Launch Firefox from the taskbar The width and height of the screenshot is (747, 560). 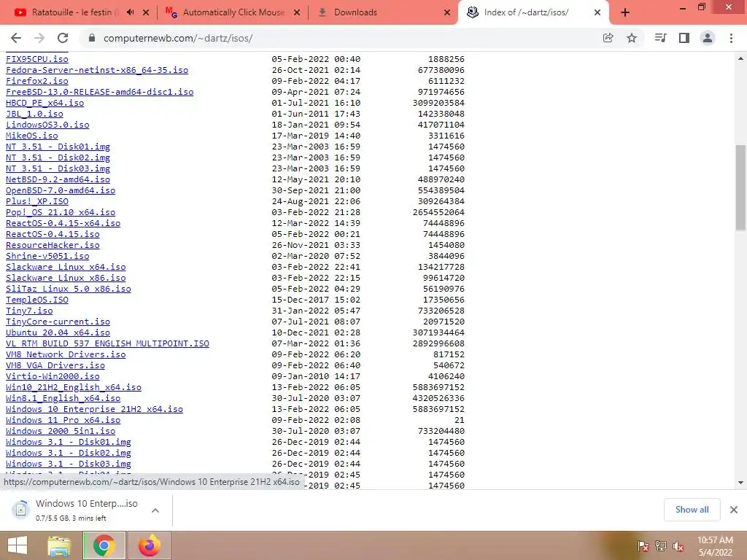point(149,545)
